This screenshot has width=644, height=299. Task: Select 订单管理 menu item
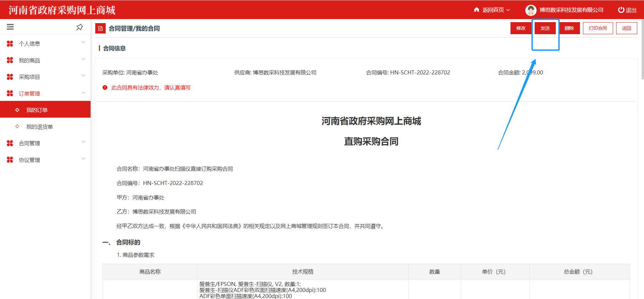pyautogui.click(x=45, y=93)
